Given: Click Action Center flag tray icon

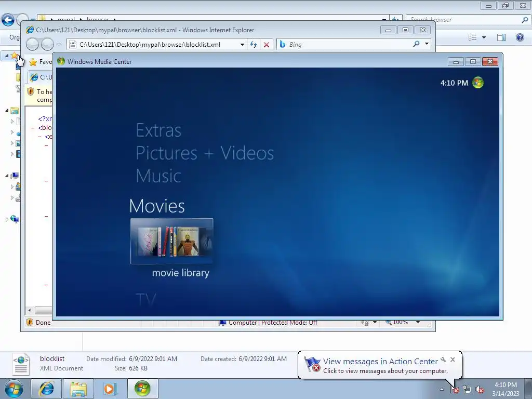Looking at the screenshot, I should coord(455,390).
